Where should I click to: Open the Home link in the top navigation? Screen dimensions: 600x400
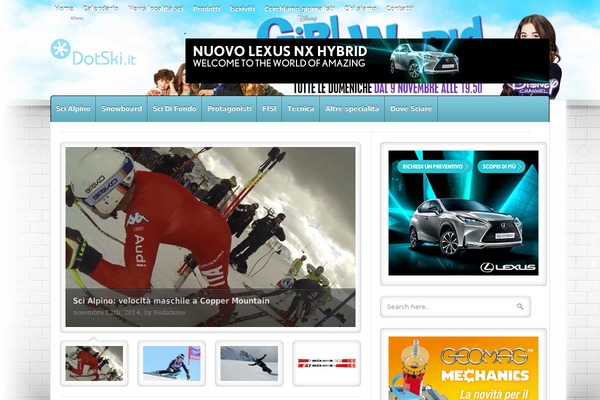coord(64,8)
